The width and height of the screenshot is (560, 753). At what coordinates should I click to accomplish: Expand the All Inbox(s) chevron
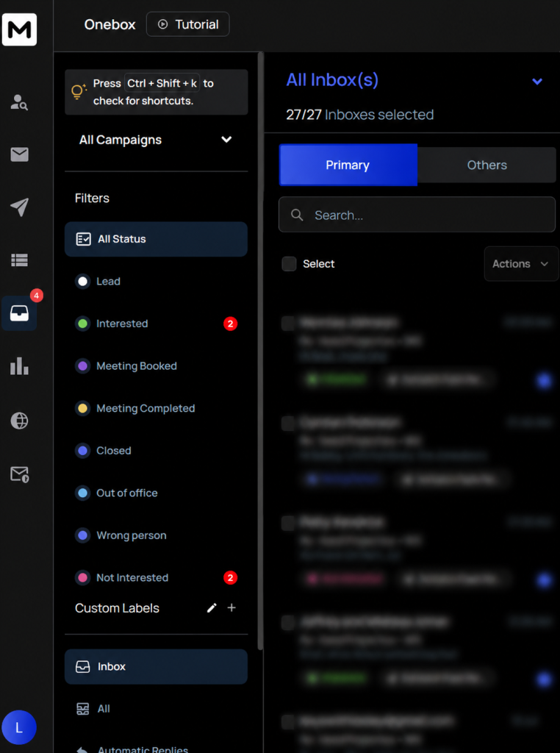[537, 81]
